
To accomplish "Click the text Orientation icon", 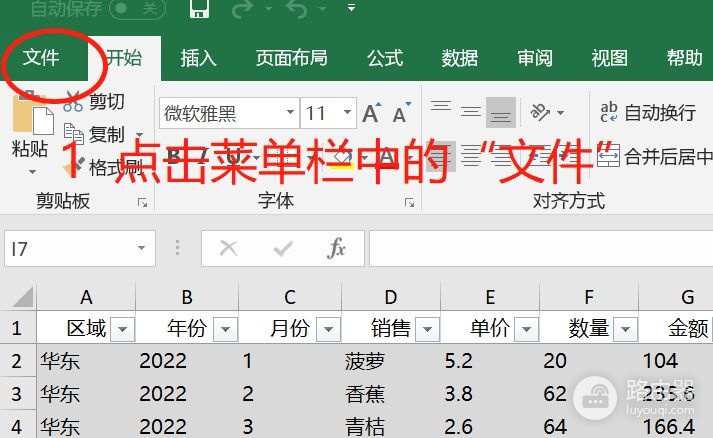I will pos(540,112).
